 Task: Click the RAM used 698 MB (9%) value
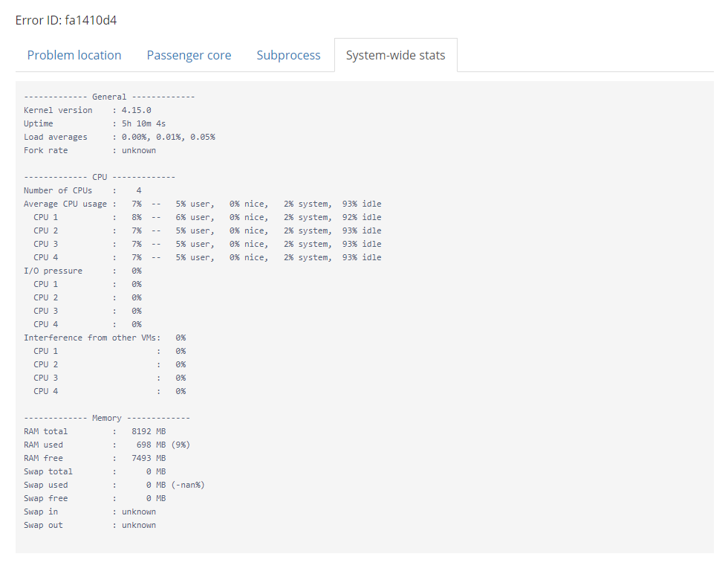coord(163,445)
